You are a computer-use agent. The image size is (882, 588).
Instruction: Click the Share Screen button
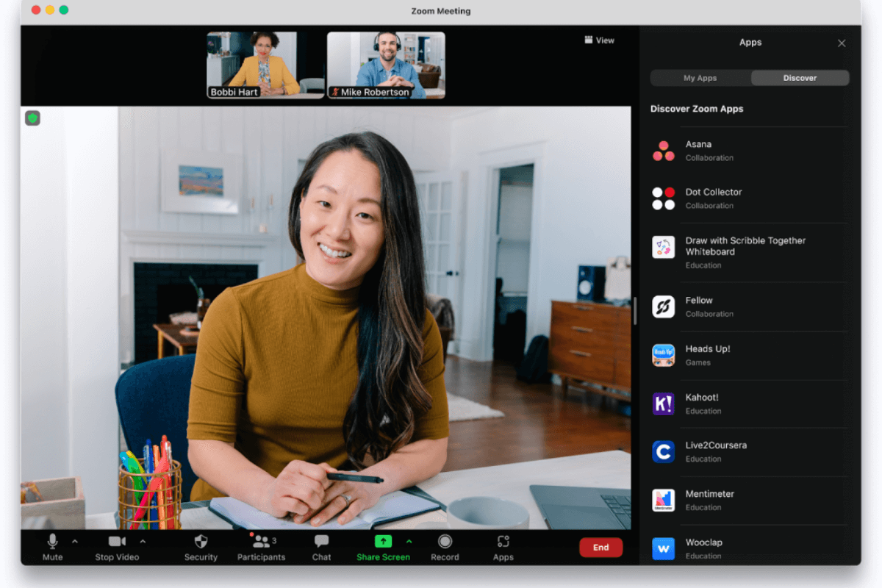pos(383,542)
